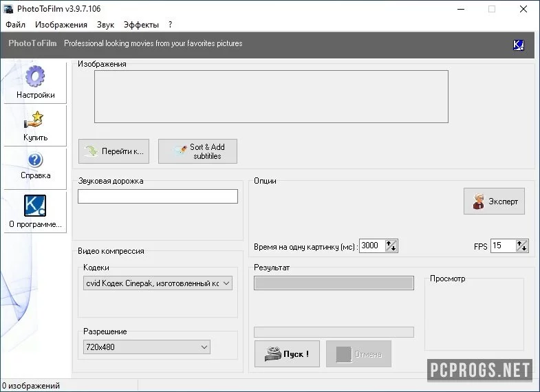This screenshot has width=540, height=392.
Task: Click the Результат output path field
Action: click(x=334, y=283)
